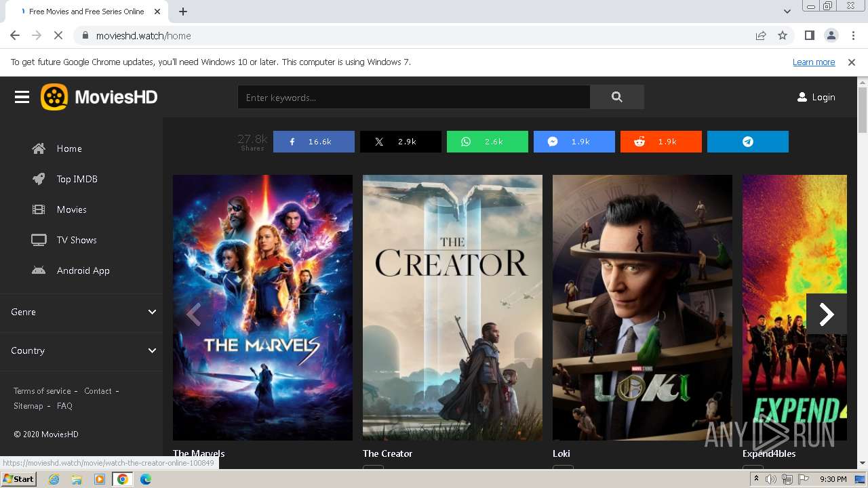The width and height of the screenshot is (868, 488).
Task: Bookmark this page with star icon
Action: (x=783, y=35)
